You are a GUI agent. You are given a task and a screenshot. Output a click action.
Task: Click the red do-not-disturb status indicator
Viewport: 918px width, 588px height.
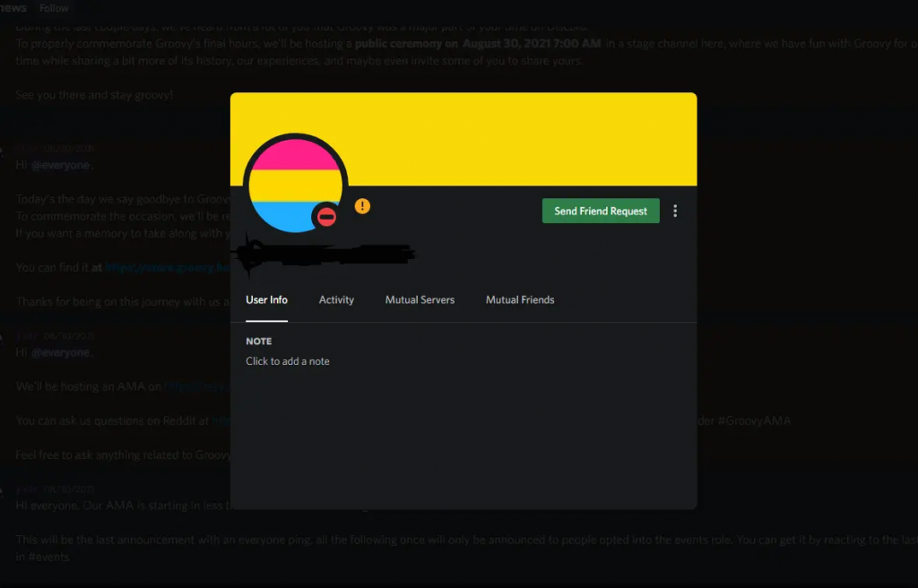coord(326,217)
